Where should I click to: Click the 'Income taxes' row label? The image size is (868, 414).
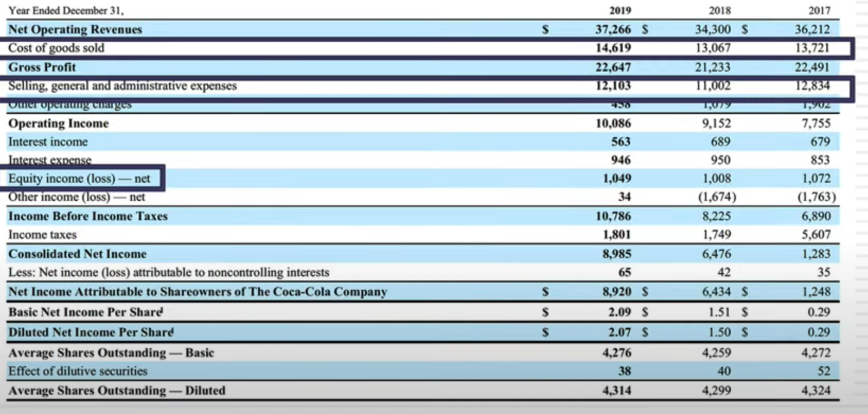pos(42,234)
